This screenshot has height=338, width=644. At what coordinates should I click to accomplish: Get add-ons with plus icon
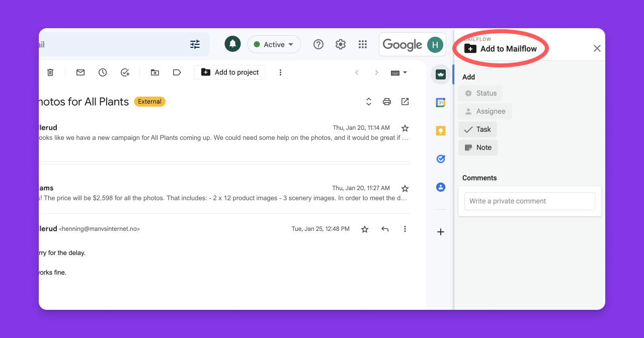point(441,232)
